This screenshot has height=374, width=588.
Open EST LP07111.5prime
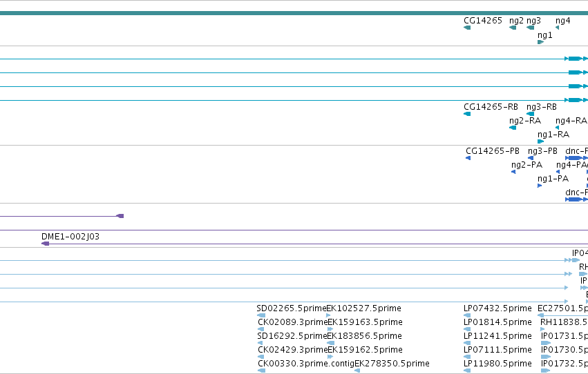pos(497,350)
